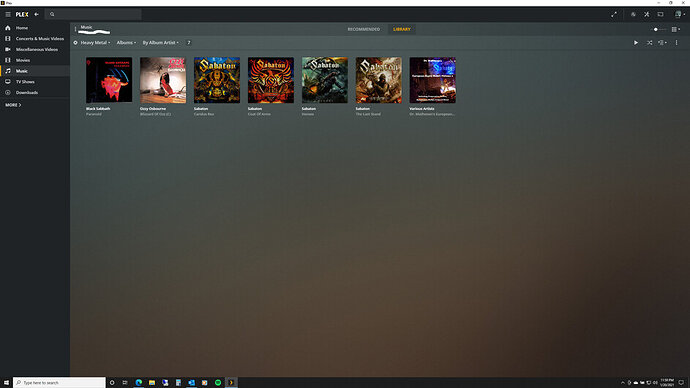Enter fullscreen with expand arrows icon
The image size is (690, 388).
[x=614, y=14]
